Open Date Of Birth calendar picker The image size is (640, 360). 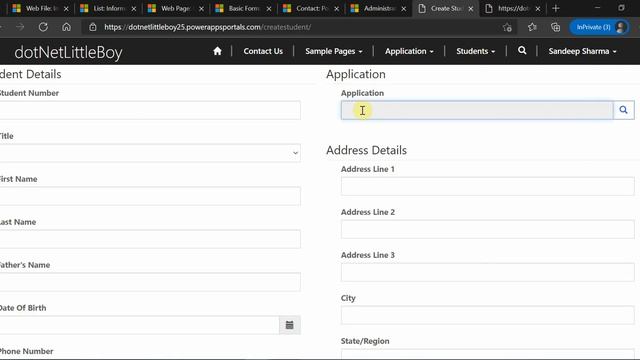[290, 325]
